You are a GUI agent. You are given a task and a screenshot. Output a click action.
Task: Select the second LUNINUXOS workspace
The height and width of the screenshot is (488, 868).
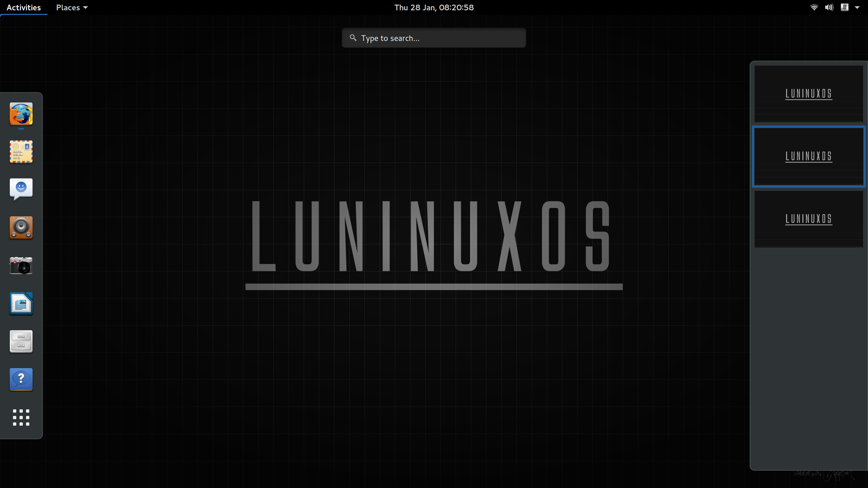click(x=808, y=156)
